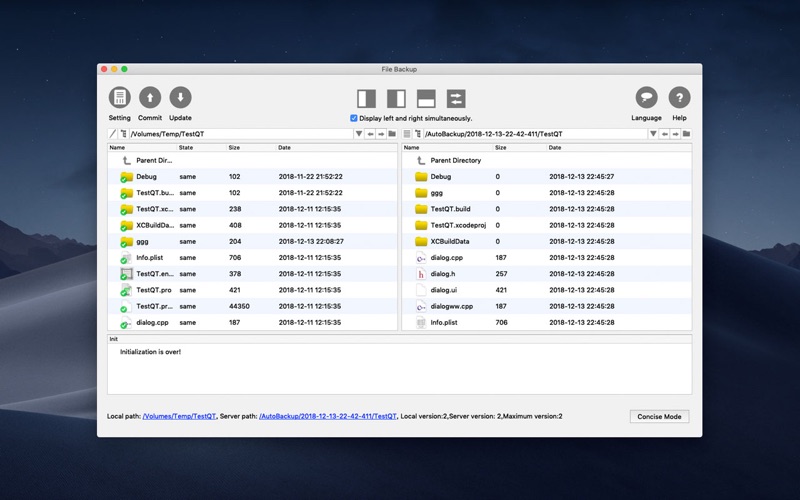Click the Commit upload icon
Image resolution: width=800 pixels, height=500 pixels.
point(150,97)
